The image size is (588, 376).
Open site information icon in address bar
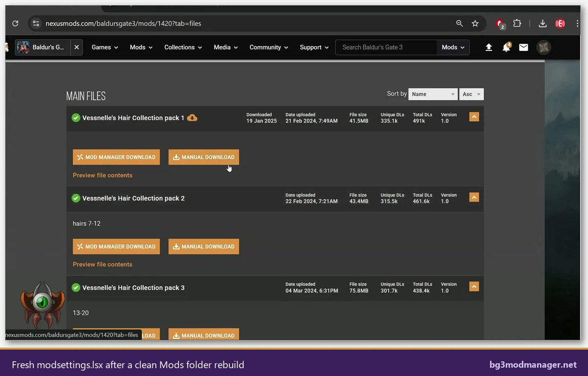click(x=35, y=23)
